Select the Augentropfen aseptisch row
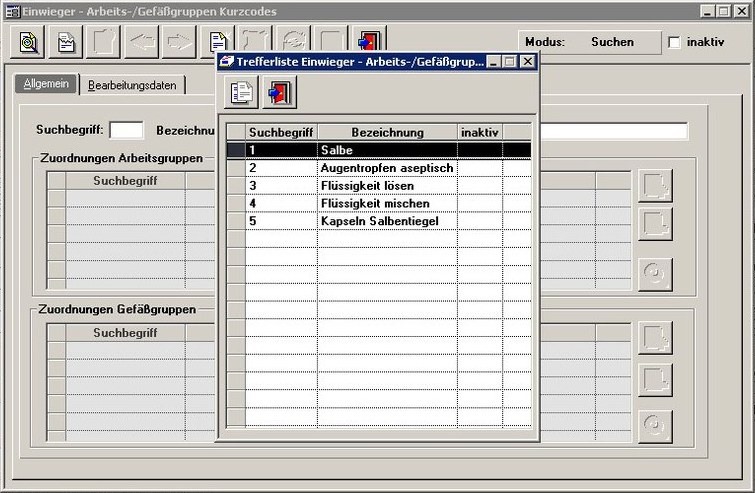The image size is (755, 493). (378, 168)
